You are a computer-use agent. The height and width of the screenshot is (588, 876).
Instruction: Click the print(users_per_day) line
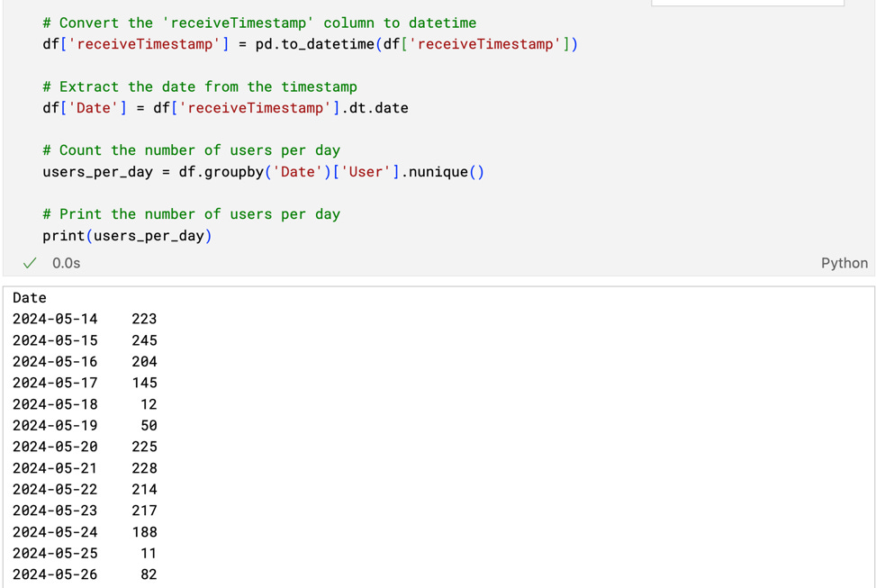127,236
